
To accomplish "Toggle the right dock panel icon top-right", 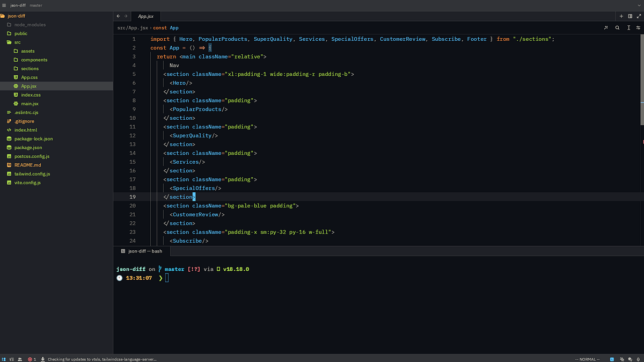I will click(x=630, y=16).
